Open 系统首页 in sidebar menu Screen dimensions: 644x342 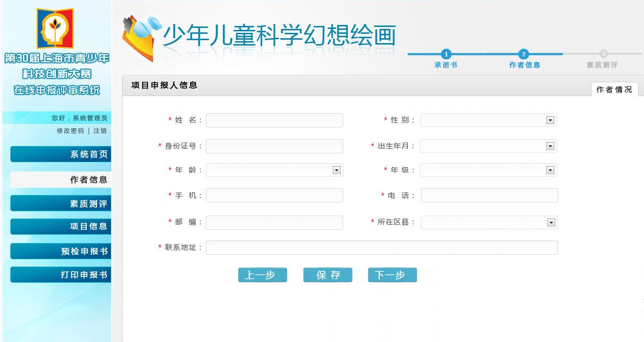click(x=61, y=154)
